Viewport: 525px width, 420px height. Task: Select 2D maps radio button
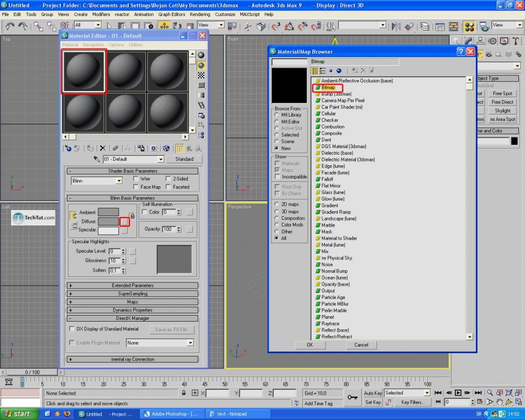coord(276,204)
